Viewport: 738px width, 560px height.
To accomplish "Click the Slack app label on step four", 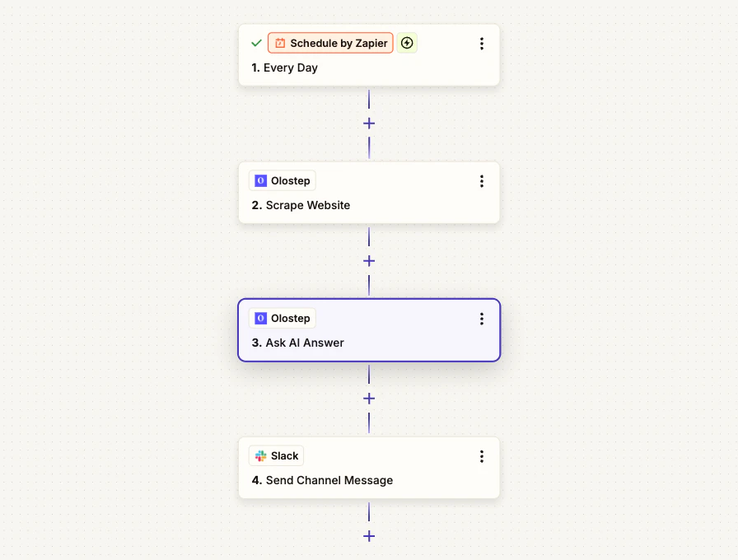I will [x=283, y=455].
